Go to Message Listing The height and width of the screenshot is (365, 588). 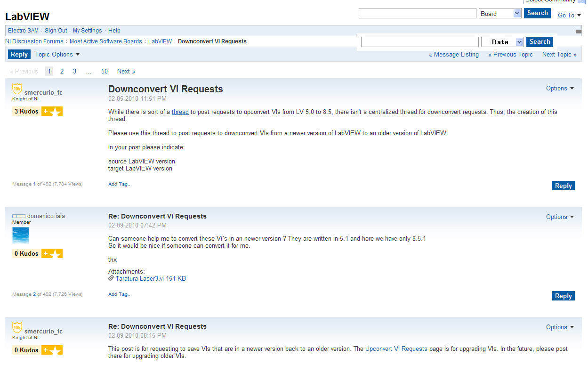click(x=454, y=54)
